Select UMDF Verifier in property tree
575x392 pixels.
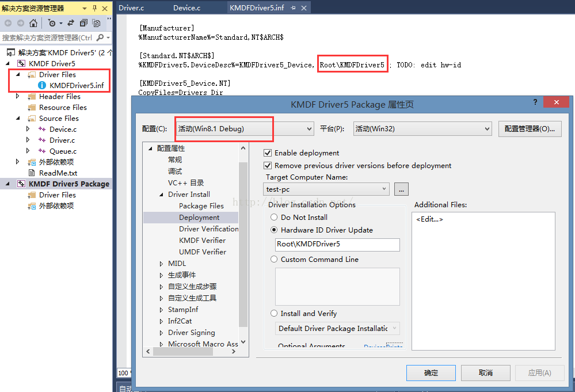click(x=203, y=252)
